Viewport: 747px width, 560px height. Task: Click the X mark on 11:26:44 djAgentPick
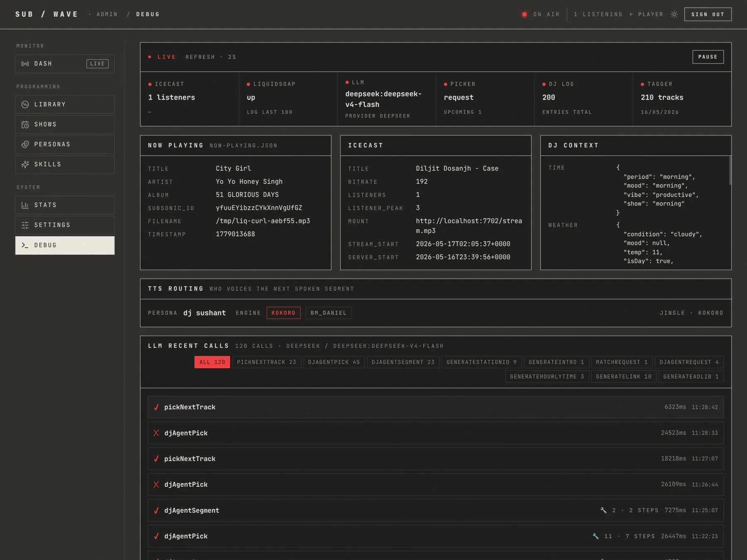click(x=156, y=484)
